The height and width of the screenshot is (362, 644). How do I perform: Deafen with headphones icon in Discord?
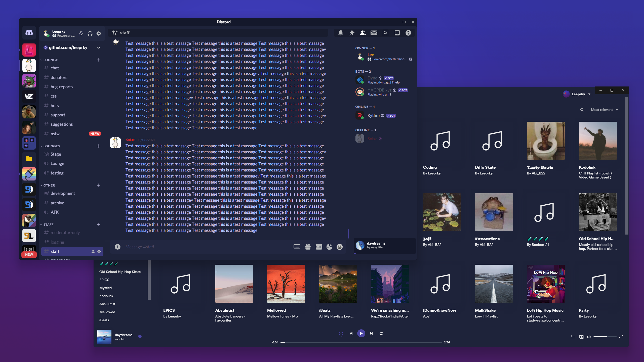(90, 33)
